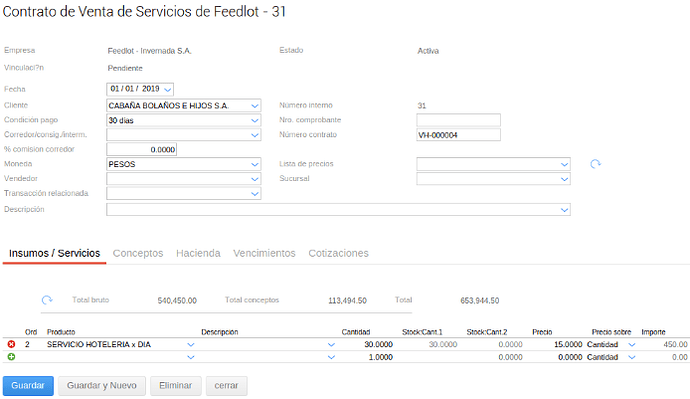Open the Conceptos tab
The height and width of the screenshot is (399, 690).
click(138, 253)
